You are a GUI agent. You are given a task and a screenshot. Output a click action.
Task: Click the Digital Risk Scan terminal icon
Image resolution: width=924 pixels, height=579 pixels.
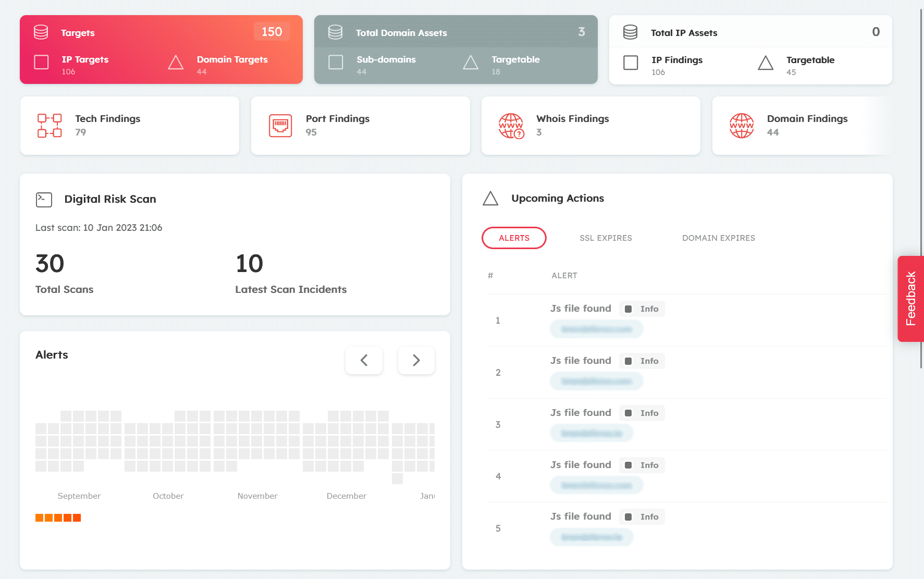[44, 199]
